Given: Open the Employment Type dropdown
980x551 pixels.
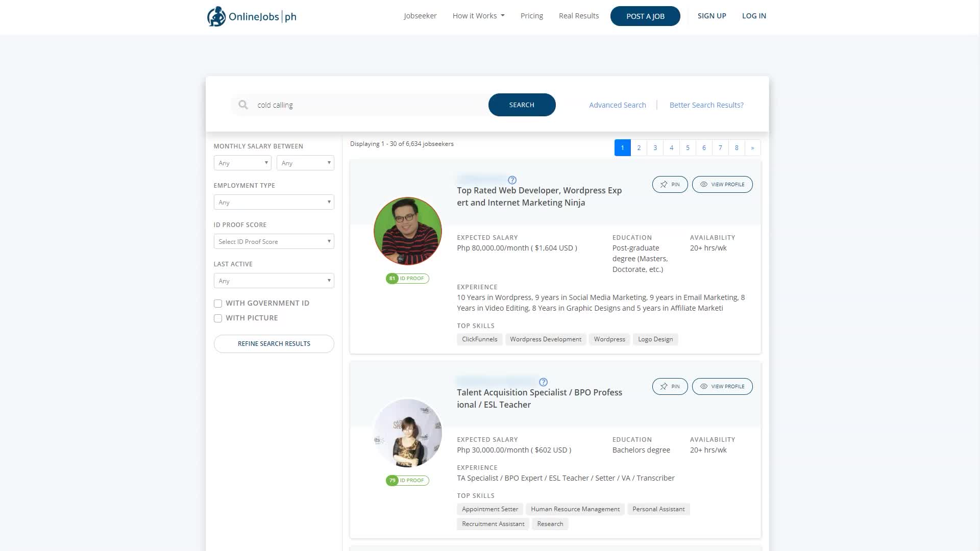Looking at the screenshot, I should (274, 203).
